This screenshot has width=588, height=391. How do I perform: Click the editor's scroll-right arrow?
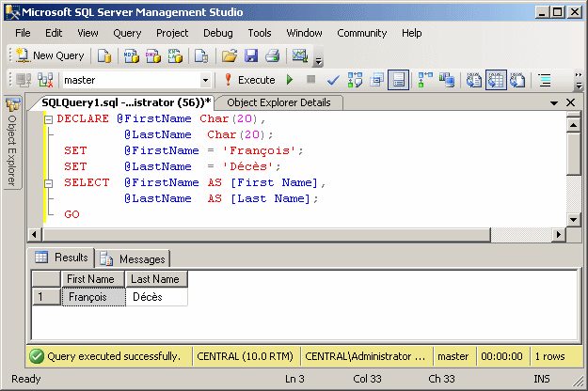point(559,235)
